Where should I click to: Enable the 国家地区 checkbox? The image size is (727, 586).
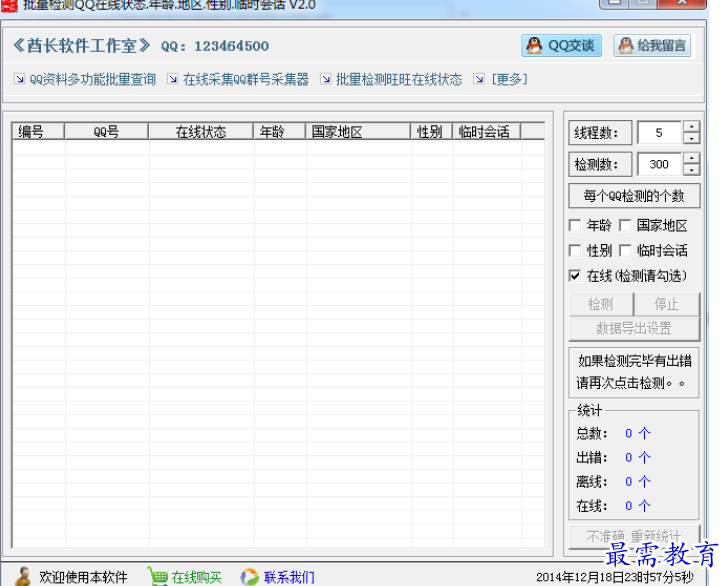(625, 225)
